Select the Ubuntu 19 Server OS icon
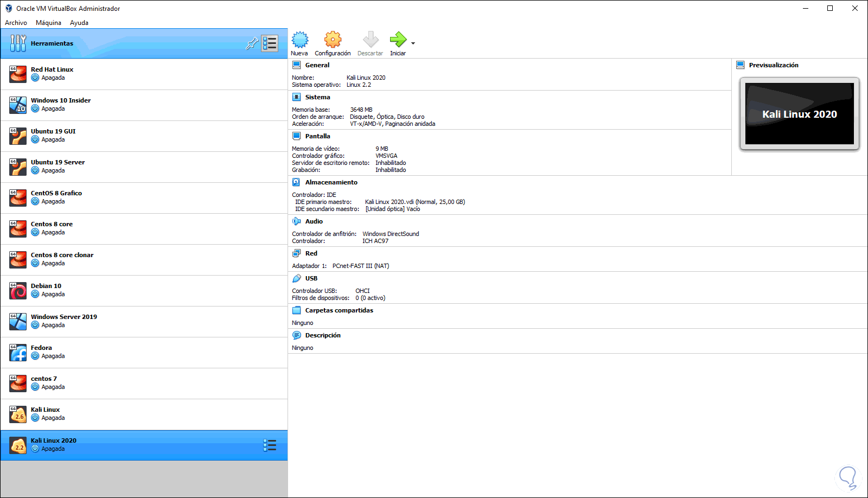Viewport: 868px width, 498px height. pos(18,167)
